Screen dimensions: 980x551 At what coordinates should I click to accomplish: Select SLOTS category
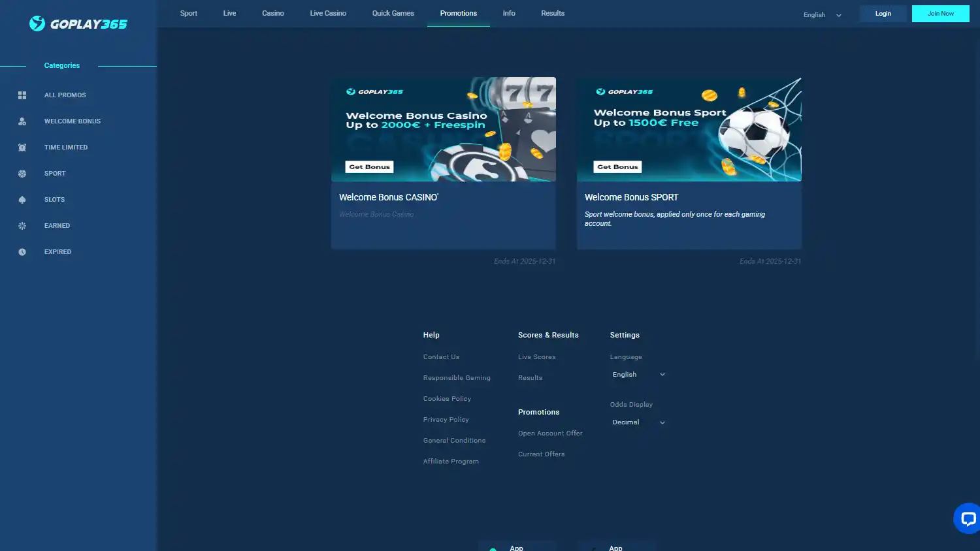click(x=54, y=200)
